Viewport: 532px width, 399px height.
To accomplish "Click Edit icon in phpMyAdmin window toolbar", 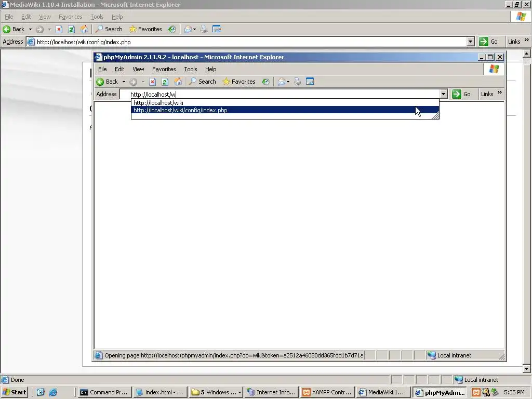I will [x=310, y=82].
